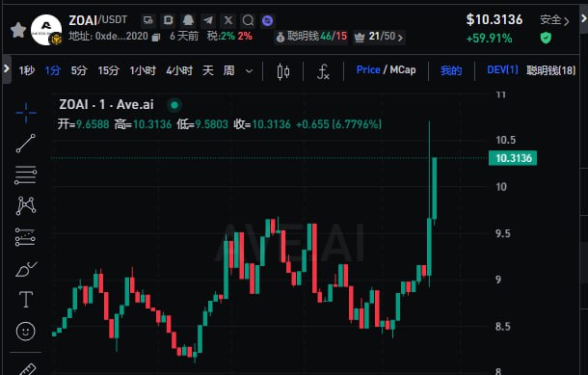Screen dimensions: 588x375
Task: Select the pattern drawing tool
Action: [x=26, y=205]
